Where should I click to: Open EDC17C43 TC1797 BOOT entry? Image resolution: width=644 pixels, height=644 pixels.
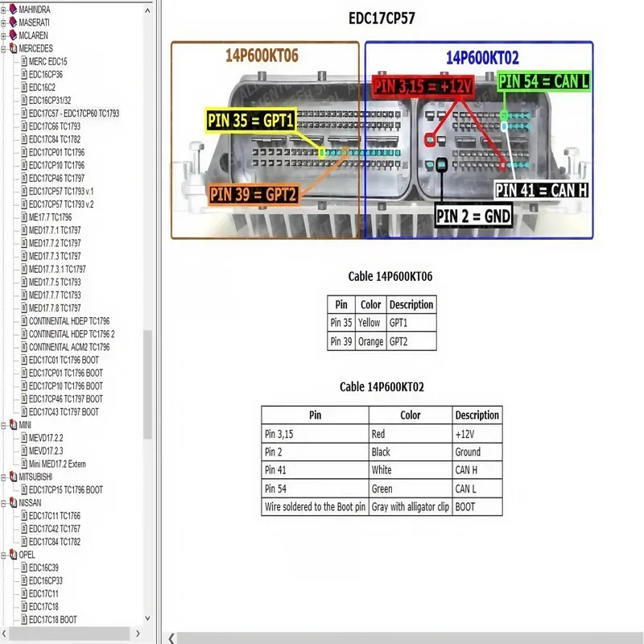tap(64, 412)
